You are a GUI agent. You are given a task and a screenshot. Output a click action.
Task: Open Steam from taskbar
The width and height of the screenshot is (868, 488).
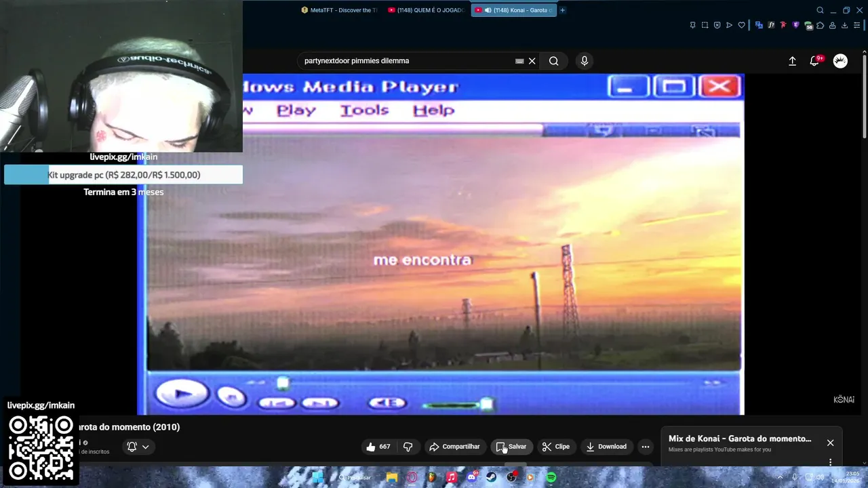point(492,477)
